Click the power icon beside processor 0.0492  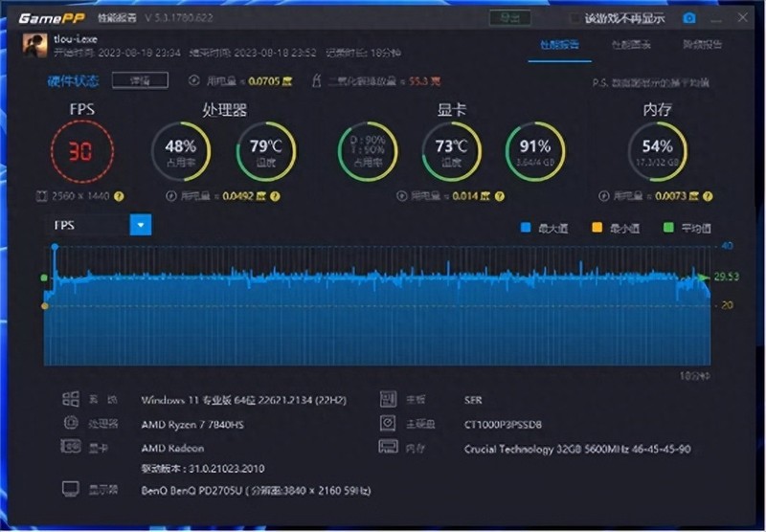(x=171, y=196)
